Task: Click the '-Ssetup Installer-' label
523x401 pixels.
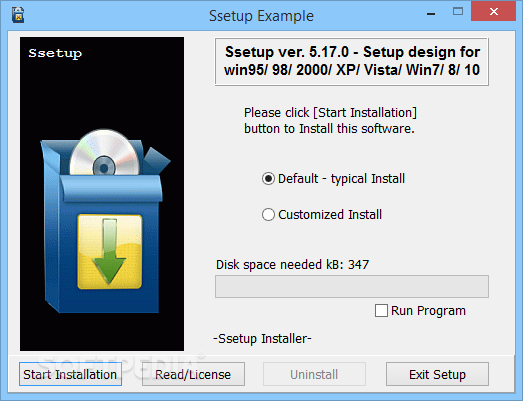Action: pos(263,339)
